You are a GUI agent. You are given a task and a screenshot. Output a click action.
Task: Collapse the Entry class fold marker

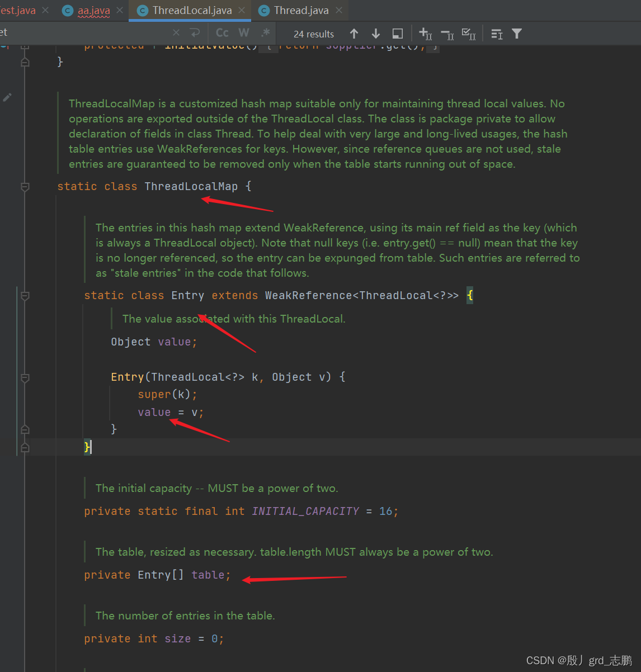point(25,296)
